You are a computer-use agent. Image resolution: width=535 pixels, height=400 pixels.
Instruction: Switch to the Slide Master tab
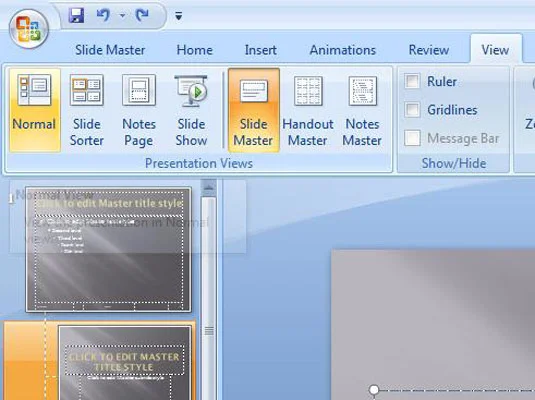coord(110,50)
